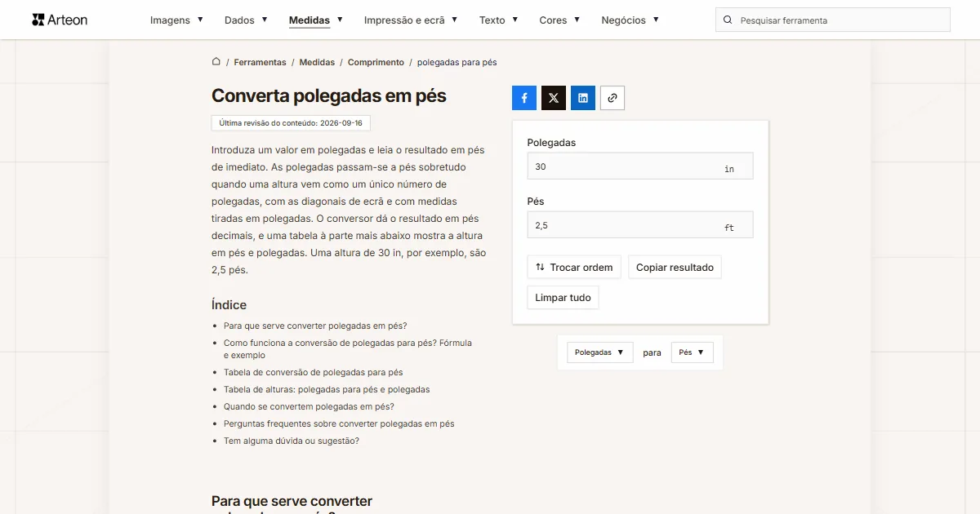
Task: Jump to 'Tabela de conversão de polegadas para pés'
Action: coord(314,372)
